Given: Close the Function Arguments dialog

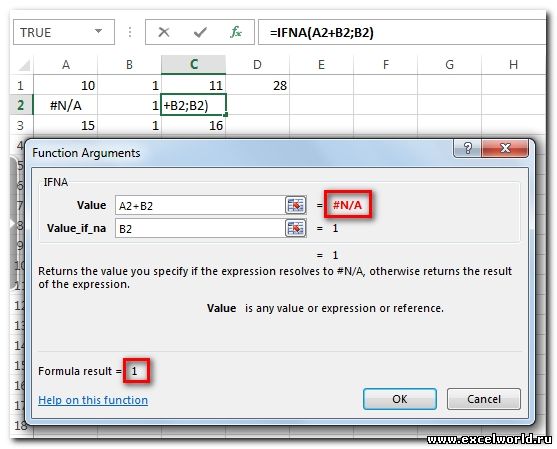Looking at the screenshot, I should 505,148.
